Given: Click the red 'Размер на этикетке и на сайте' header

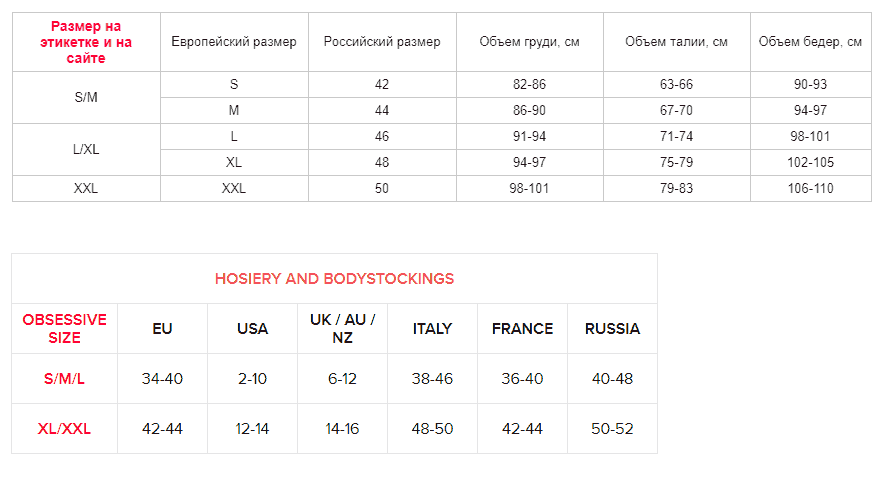Looking at the screenshot, I should tap(86, 42).
